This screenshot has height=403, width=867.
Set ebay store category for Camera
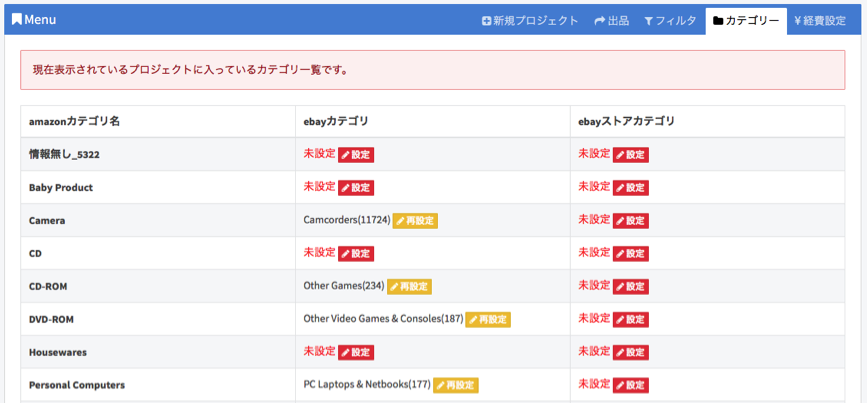[x=631, y=220]
